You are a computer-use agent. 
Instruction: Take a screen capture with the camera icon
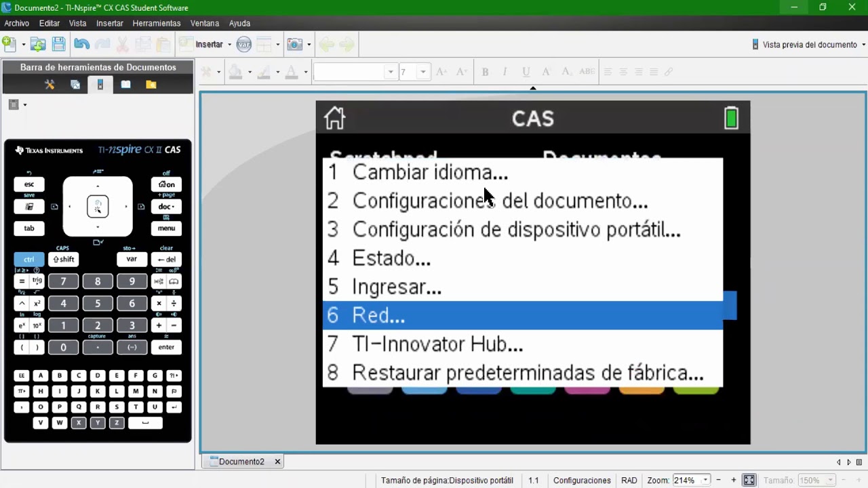click(x=295, y=44)
